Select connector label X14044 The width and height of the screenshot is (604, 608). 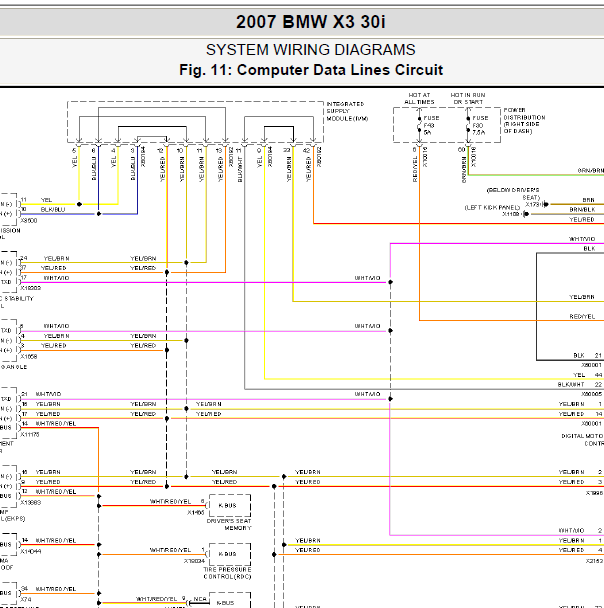click(31, 551)
